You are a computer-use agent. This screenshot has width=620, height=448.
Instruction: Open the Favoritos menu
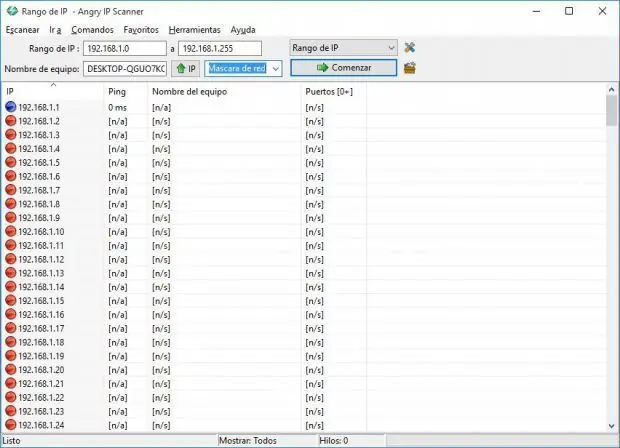point(141,30)
